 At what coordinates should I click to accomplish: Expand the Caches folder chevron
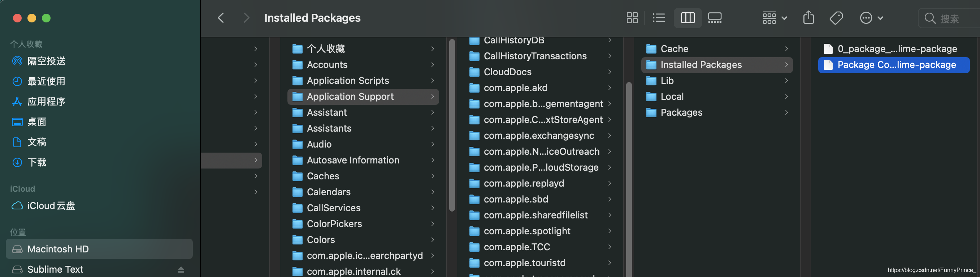tap(433, 176)
